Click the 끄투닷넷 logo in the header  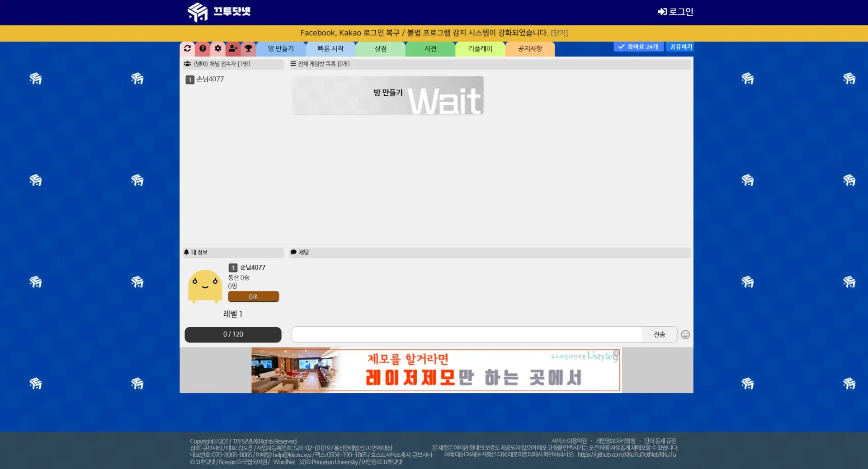[x=219, y=12]
